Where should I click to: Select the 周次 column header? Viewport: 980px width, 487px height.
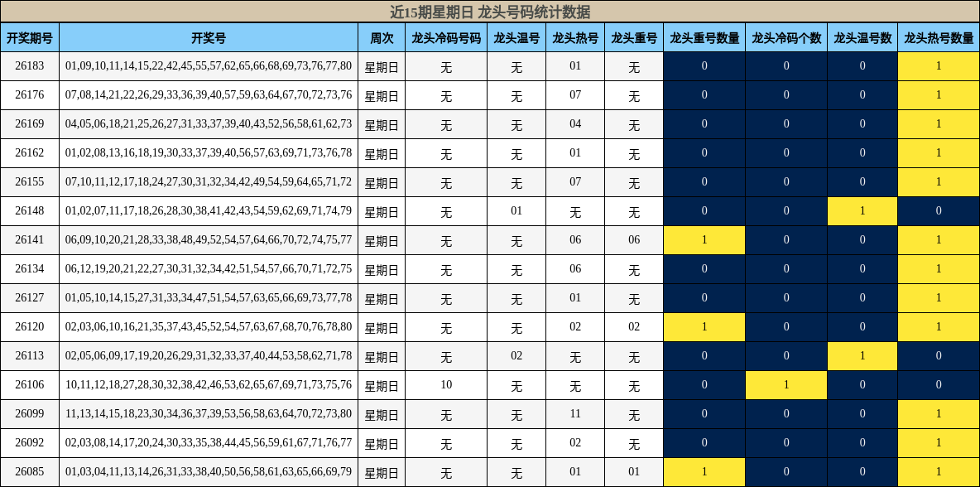(x=382, y=37)
